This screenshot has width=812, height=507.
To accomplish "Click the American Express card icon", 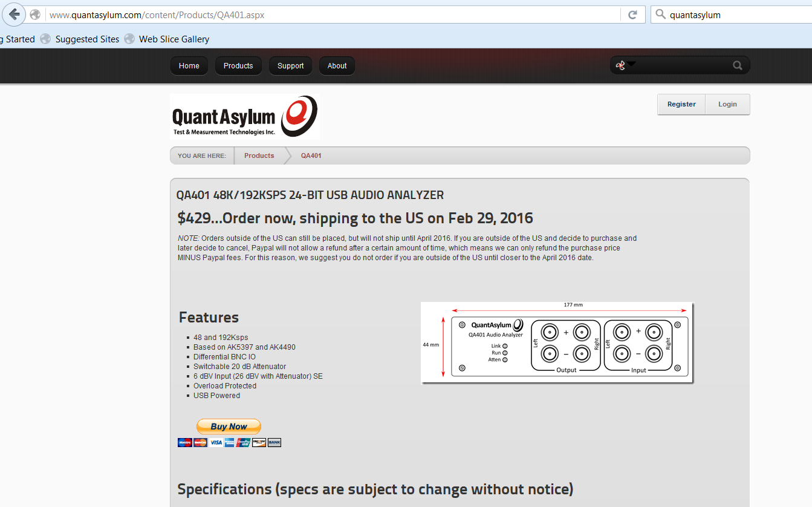I will point(230,442).
